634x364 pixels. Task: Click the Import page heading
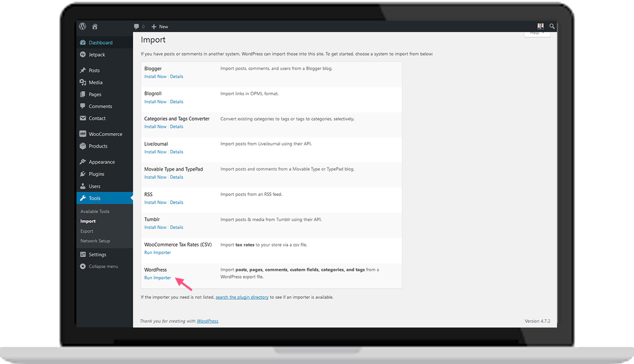153,40
